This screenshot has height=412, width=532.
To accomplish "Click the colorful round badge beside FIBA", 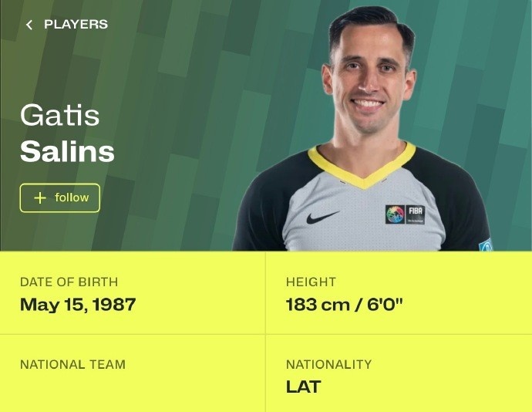I will point(396,214).
